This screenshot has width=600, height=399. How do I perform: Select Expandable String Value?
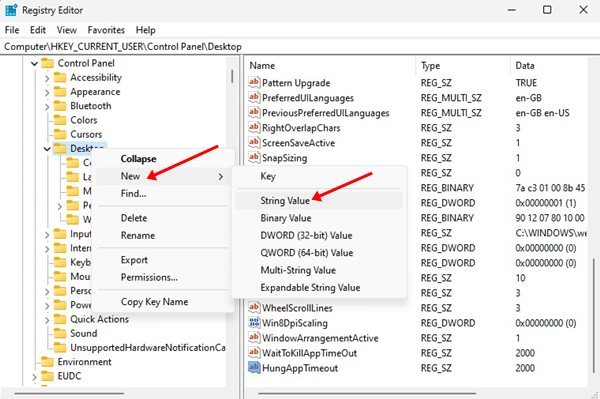click(319, 287)
